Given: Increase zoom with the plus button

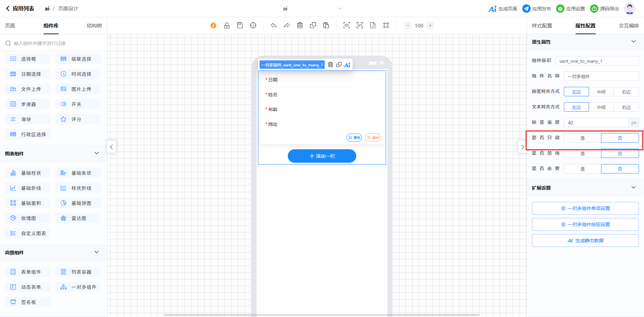Looking at the screenshot, I should pos(430,25).
